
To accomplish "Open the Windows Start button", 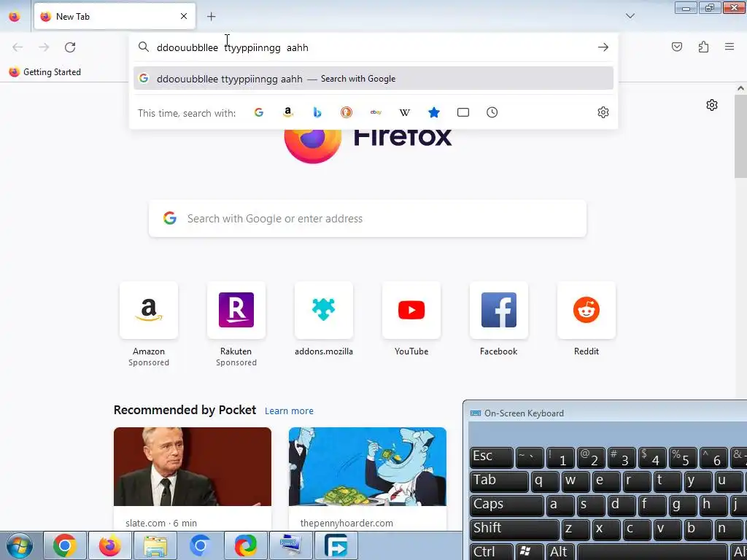I will coord(19,545).
